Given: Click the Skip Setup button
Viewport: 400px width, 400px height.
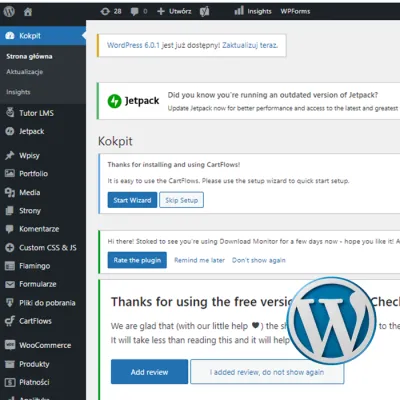Looking at the screenshot, I should point(181,200).
